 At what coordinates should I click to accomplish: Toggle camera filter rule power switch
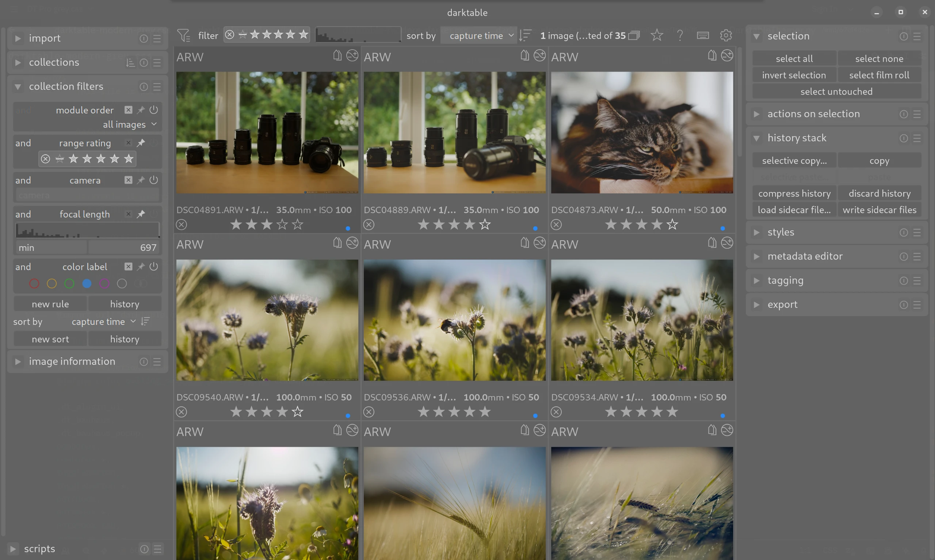pos(154,180)
